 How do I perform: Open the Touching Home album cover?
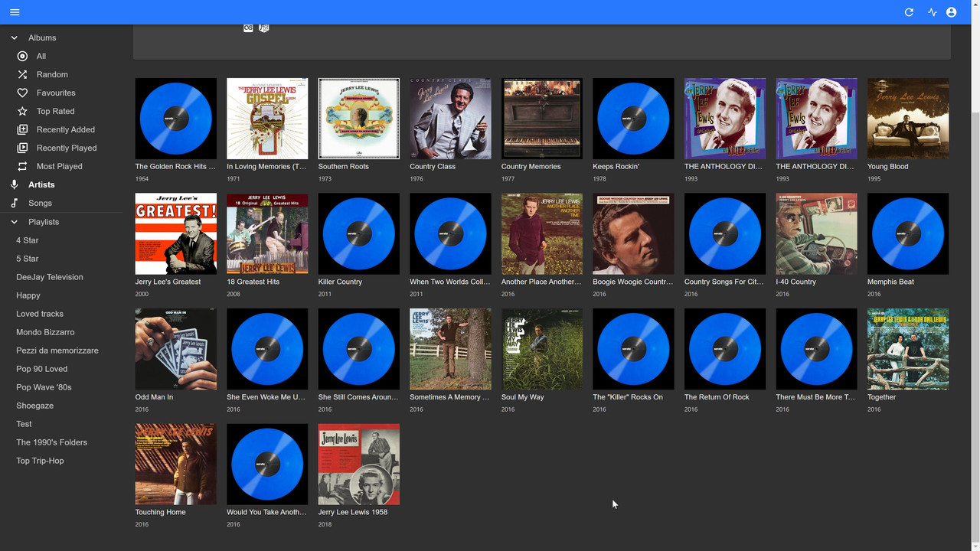(x=176, y=465)
